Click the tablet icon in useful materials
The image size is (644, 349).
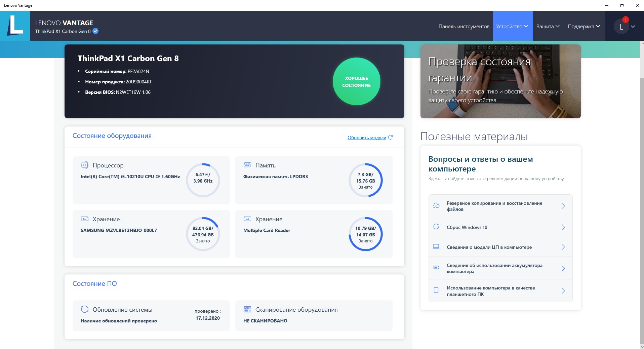tap(436, 290)
